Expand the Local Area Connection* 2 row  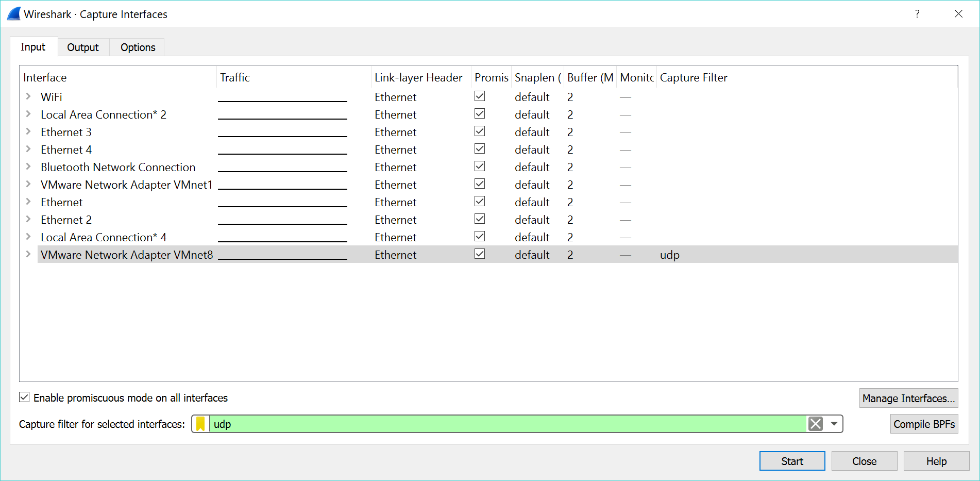[28, 114]
